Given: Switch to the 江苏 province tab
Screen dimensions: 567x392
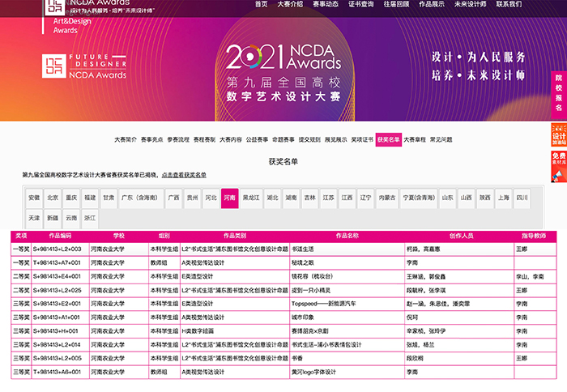Looking at the screenshot, I should click(x=329, y=198).
